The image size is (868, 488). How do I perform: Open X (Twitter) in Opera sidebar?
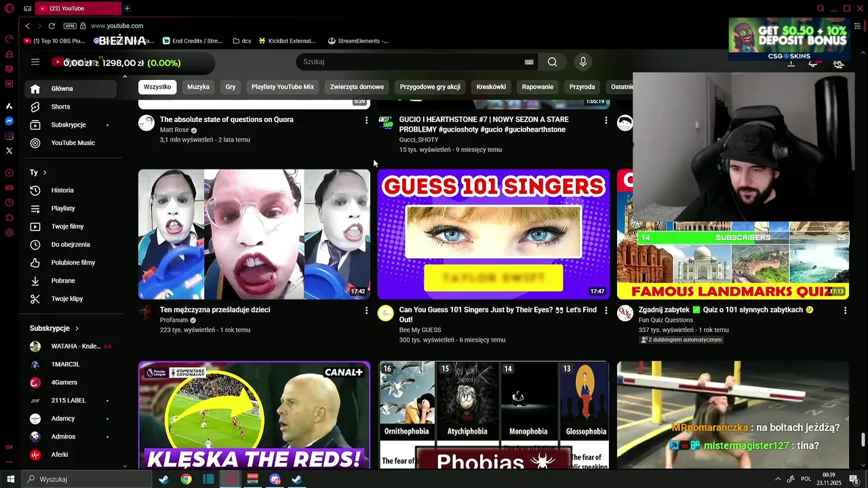point(9,151)
